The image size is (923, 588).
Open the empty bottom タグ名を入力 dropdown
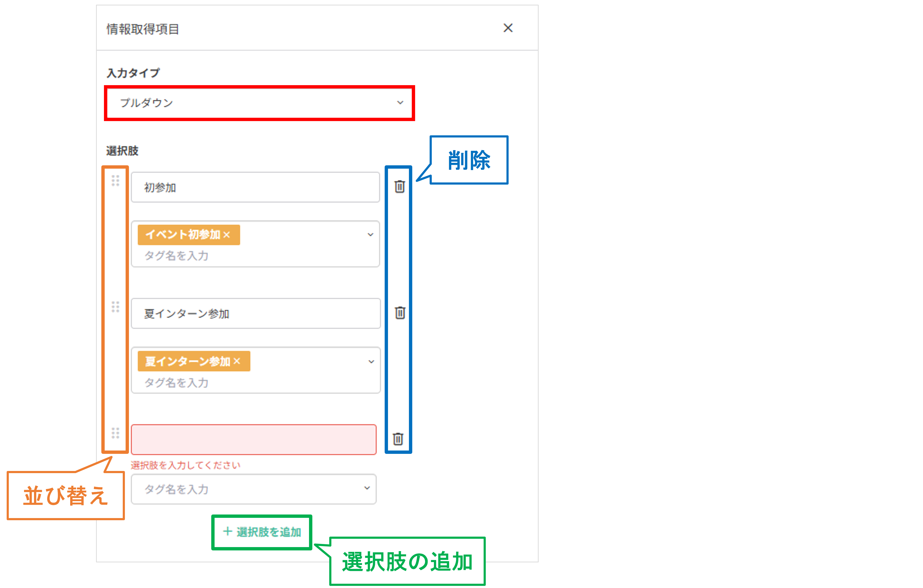(x=367, y=488)
